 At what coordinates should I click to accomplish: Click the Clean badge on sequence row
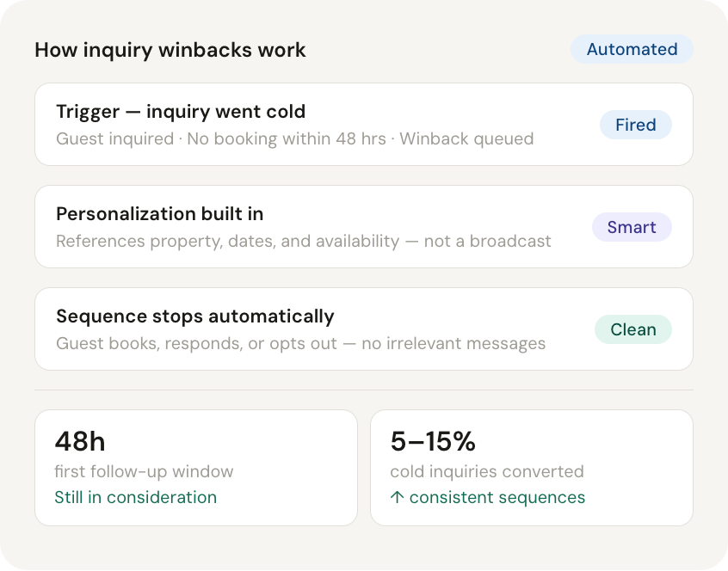[x=633, y=329]
